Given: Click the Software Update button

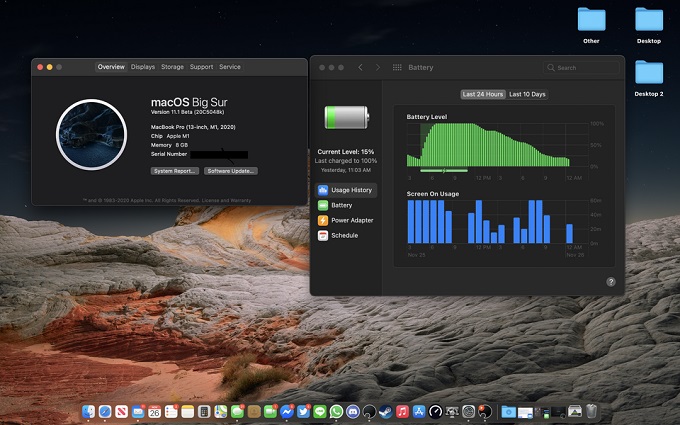Looking at the screenshot, I should point(231,171).
